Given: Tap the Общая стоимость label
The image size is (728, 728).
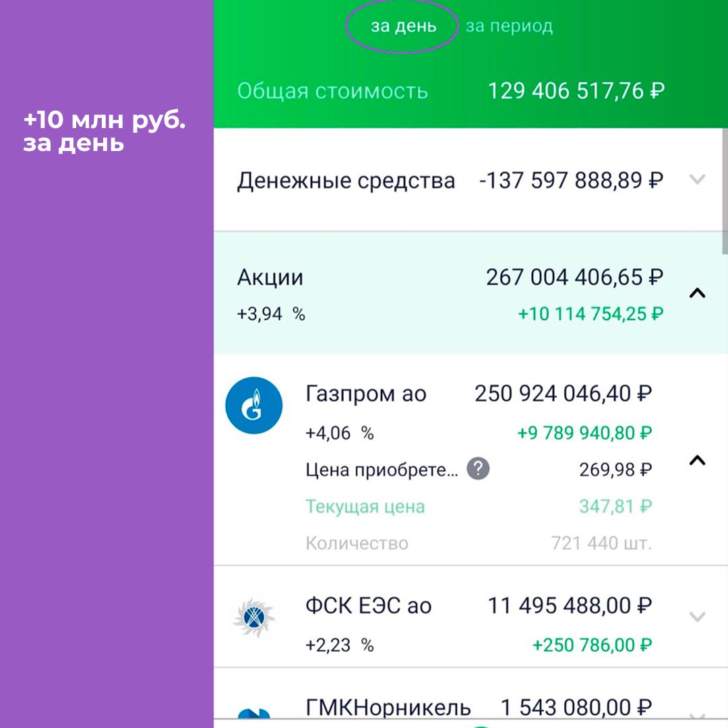Looking at the screenshot, I should 332,91.
